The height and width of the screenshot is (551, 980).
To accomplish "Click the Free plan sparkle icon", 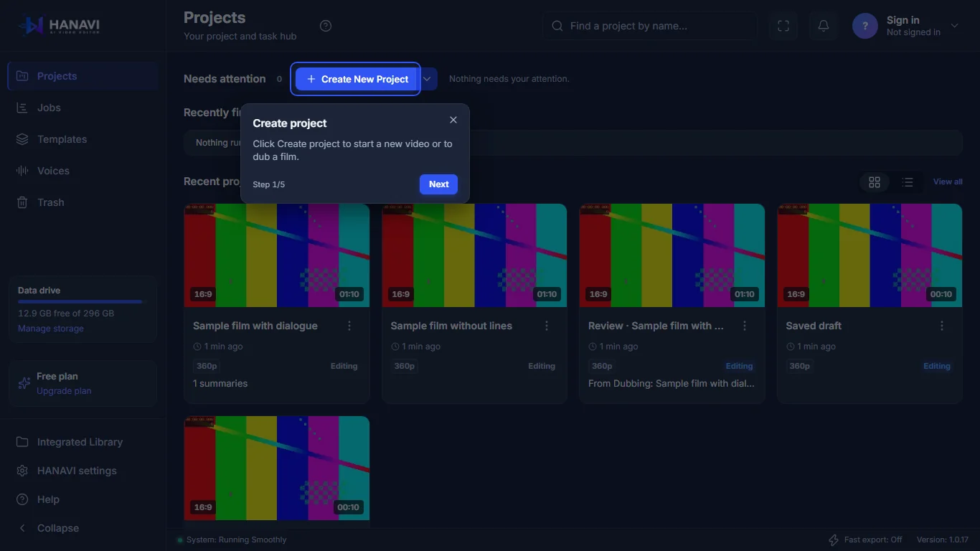I will click(24, 383).
